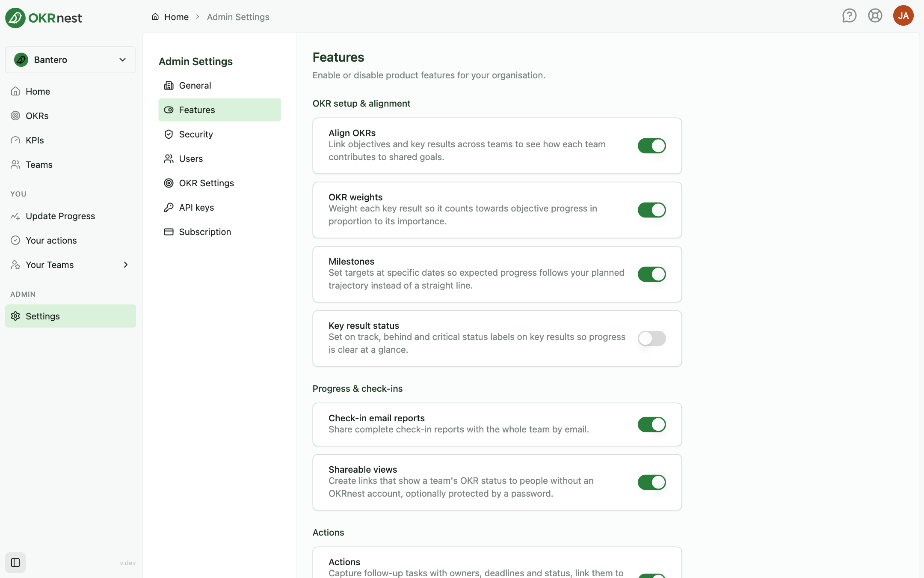Turn off the OKR weights switch
Screen dimensions: 924x578
tap(652, 210)
